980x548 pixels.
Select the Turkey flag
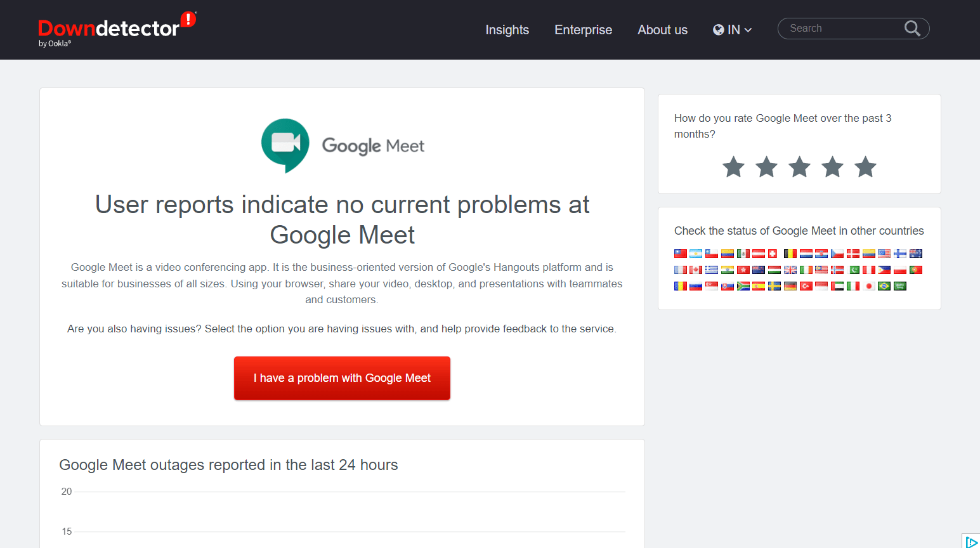click(x=806, y=286)
